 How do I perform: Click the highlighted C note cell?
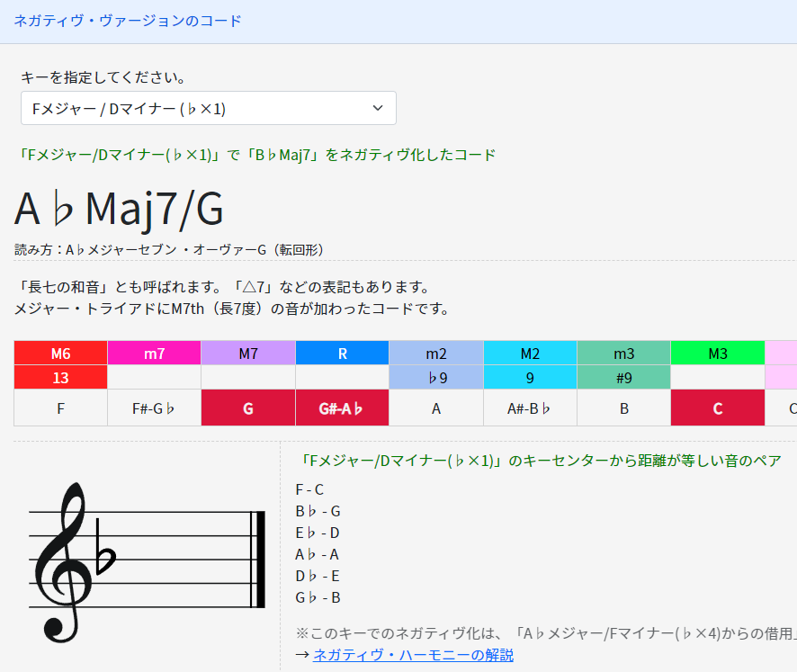[718, 408]
